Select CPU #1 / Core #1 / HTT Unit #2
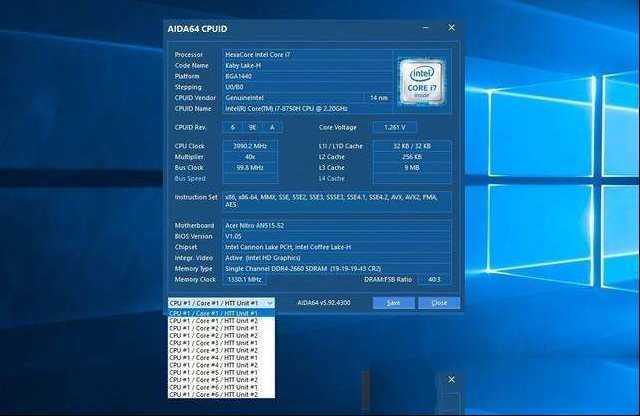 221,320
